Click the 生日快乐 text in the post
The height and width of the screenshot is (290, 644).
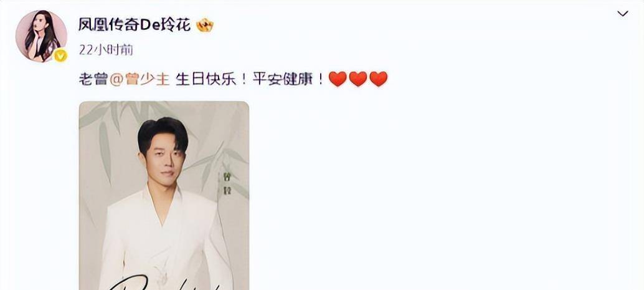coord(206,79)
